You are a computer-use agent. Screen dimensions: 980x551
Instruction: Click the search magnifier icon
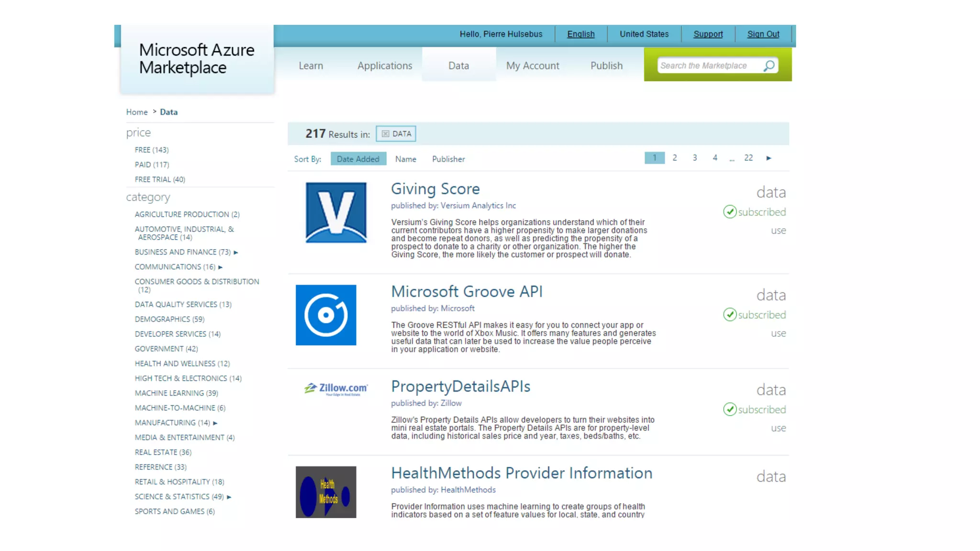pos(768,66)
